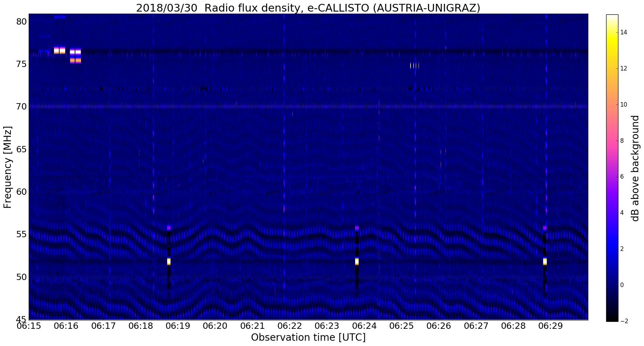
Task: Click the 80 MHz frequency tick label
Action: 21,22
